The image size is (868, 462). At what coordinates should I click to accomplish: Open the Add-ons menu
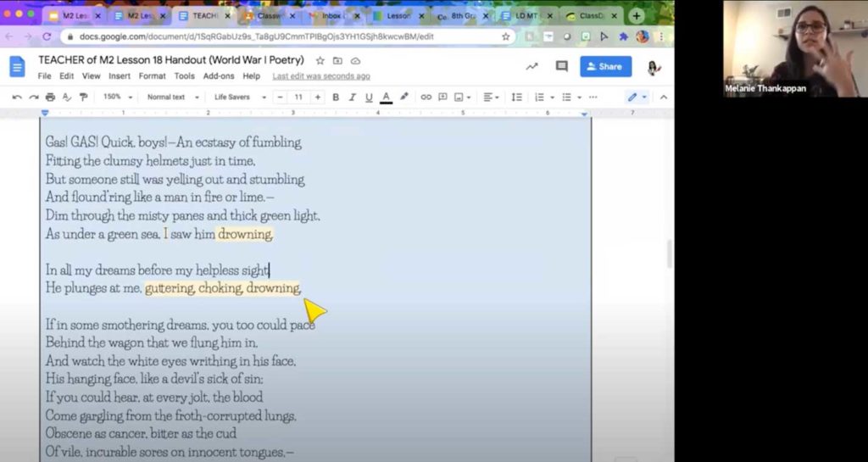[x=219, y=76]
